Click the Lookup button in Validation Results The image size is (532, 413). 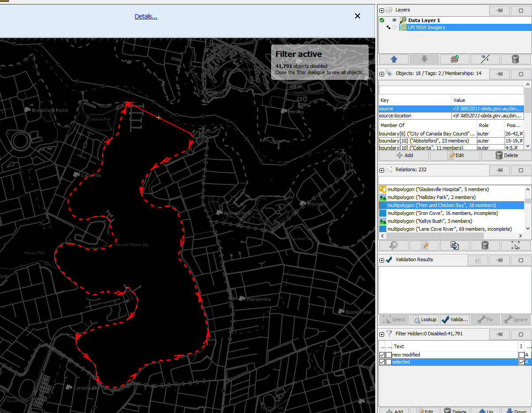(x=424, y=319)
